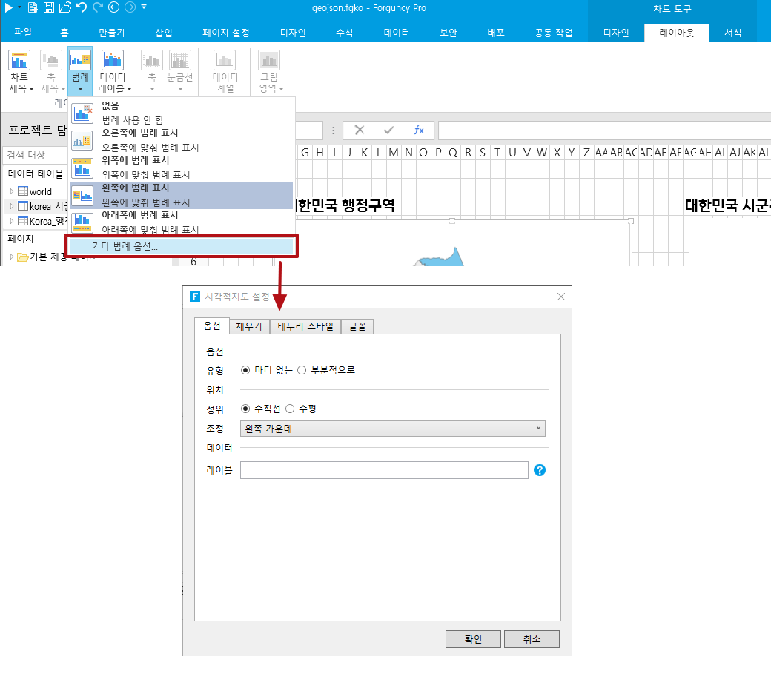Click the 데이터 레이블 data label icon
Image resolution: width=771 pixels, height=700 pixels.
tap(113, 61)
